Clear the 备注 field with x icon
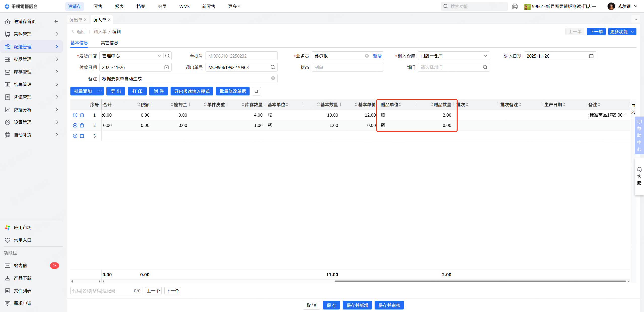Image resolution: width=644 pixels, height=312 pixels. click(273, 78)
